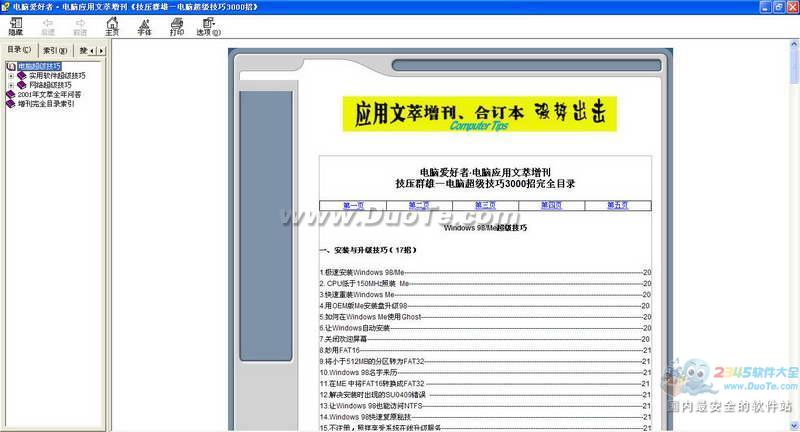Viewport: 800px width, 432px height.
Task: Go to 主页 (Home) with the house icon
Action: point(112,27)
